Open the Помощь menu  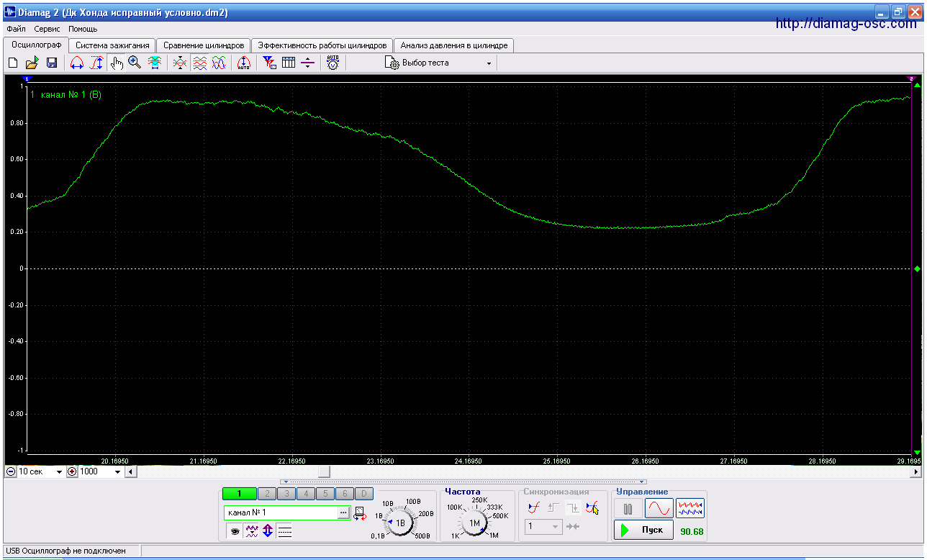click(83, 29)
